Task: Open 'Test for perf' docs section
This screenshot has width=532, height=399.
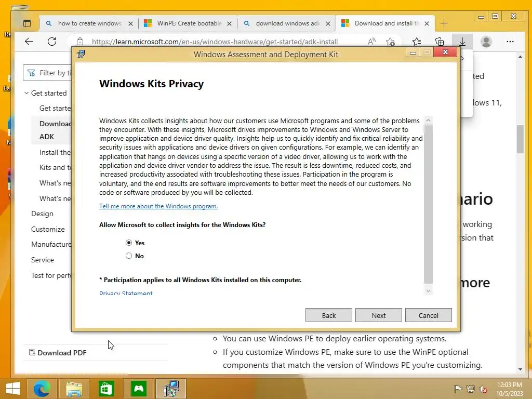Action: coord(51,275)
